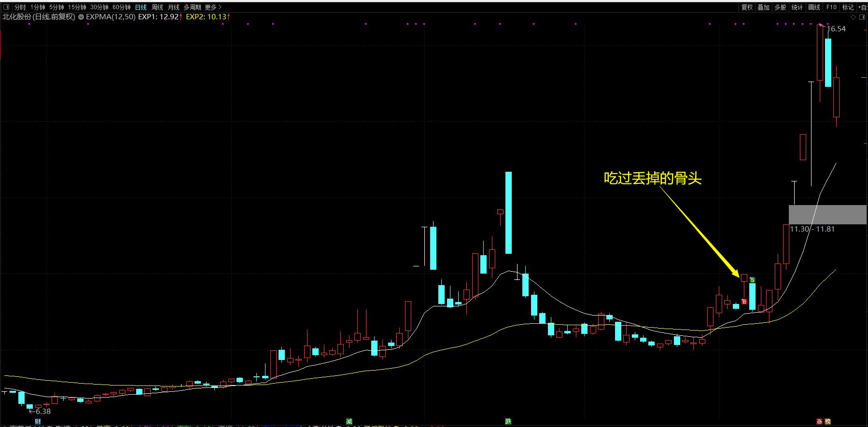Switch to the 周线 weekly tab

(x=157, y=7)
